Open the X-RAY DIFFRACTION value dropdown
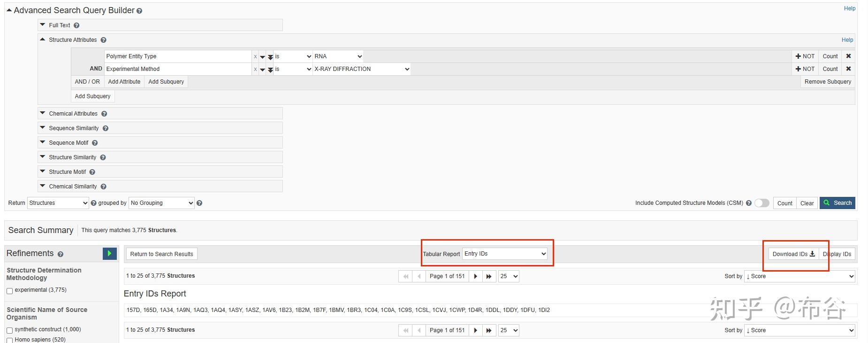Screen dimensions: 868x343 (x=361, y=69)
